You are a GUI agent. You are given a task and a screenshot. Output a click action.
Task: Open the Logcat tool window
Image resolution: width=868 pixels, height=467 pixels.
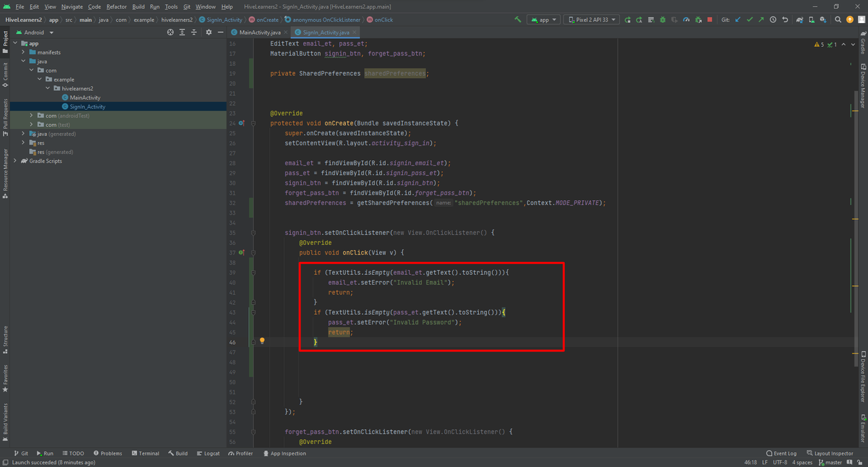pyautogui.click(x=208, y=453)
